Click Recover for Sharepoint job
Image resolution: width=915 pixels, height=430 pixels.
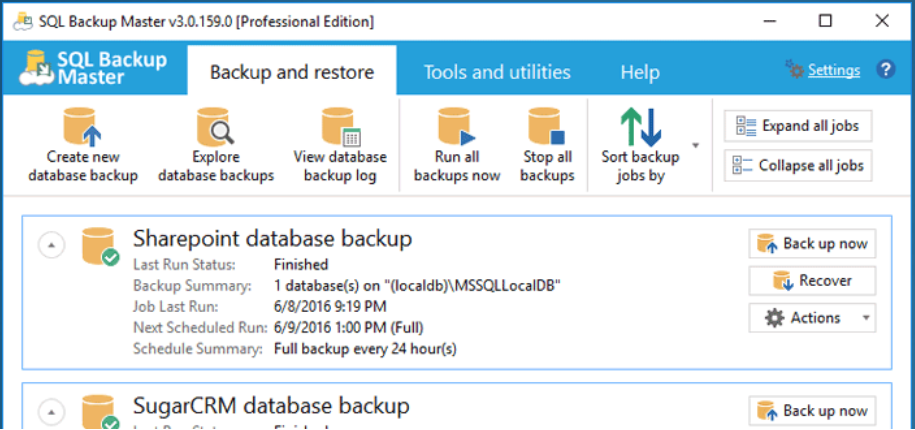click(812, 281)
